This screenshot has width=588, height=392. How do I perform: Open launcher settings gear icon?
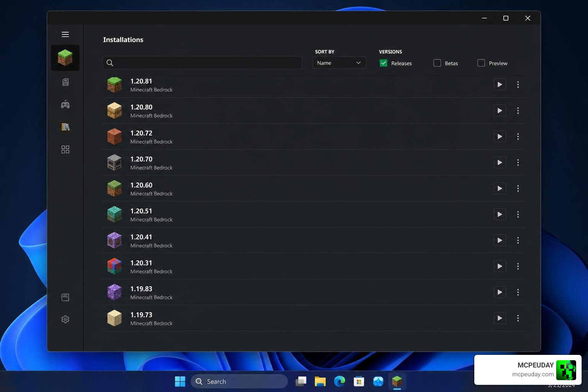click(65, 319)
